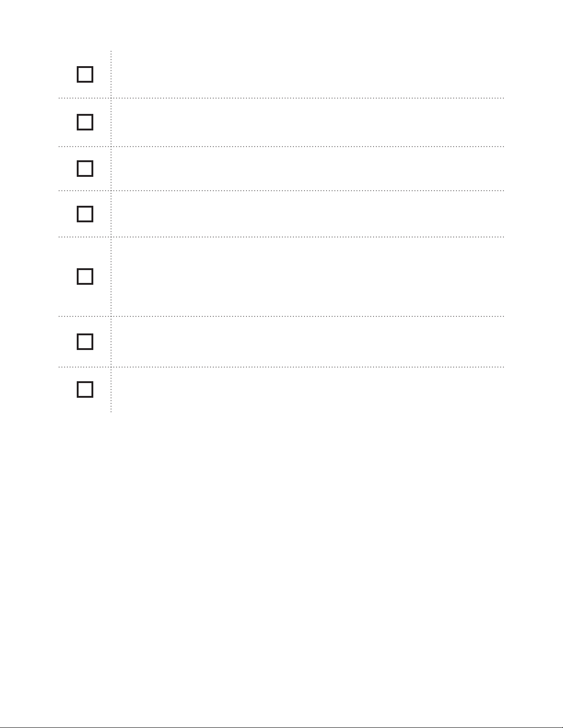Click the dotted divider above the last row

pos(308,367)
